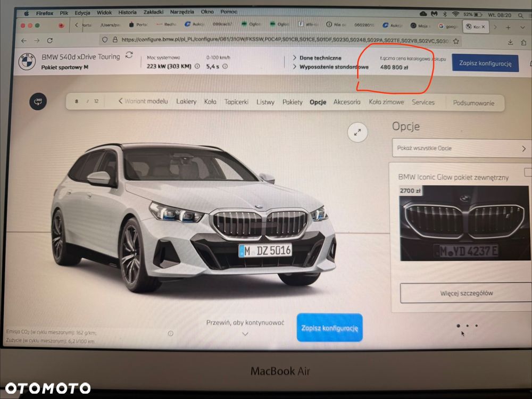Open Pokaż wszystkie Opcje list
Viewport: 532px width, 399px height.
click(461, 148)
